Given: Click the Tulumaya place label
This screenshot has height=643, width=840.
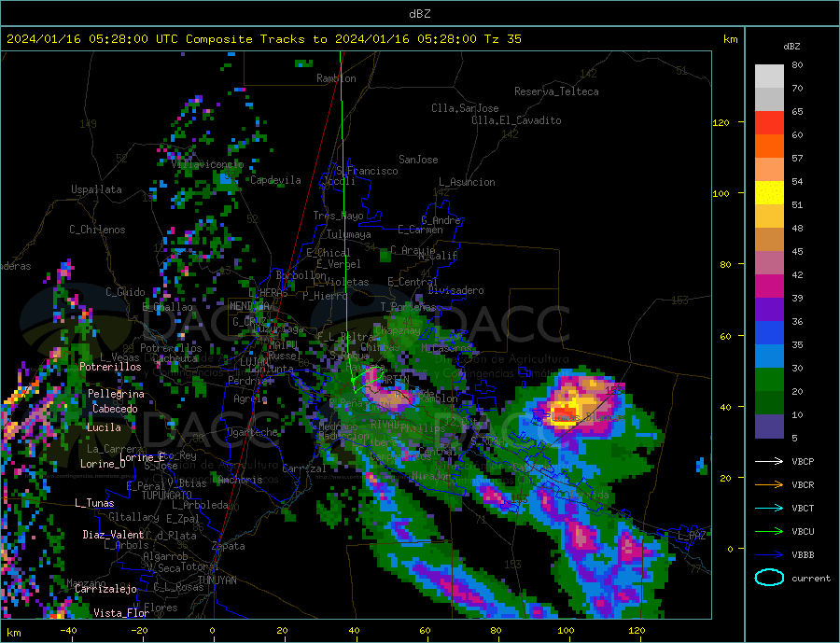Looking at the screenshot, I should point(349,234).
